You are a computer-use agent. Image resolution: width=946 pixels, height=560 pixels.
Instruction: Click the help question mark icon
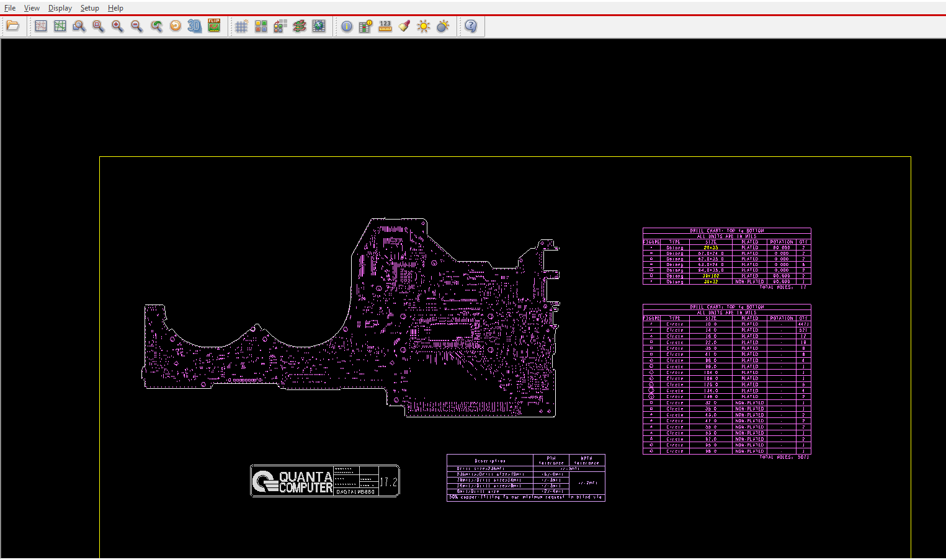(471, 26)
